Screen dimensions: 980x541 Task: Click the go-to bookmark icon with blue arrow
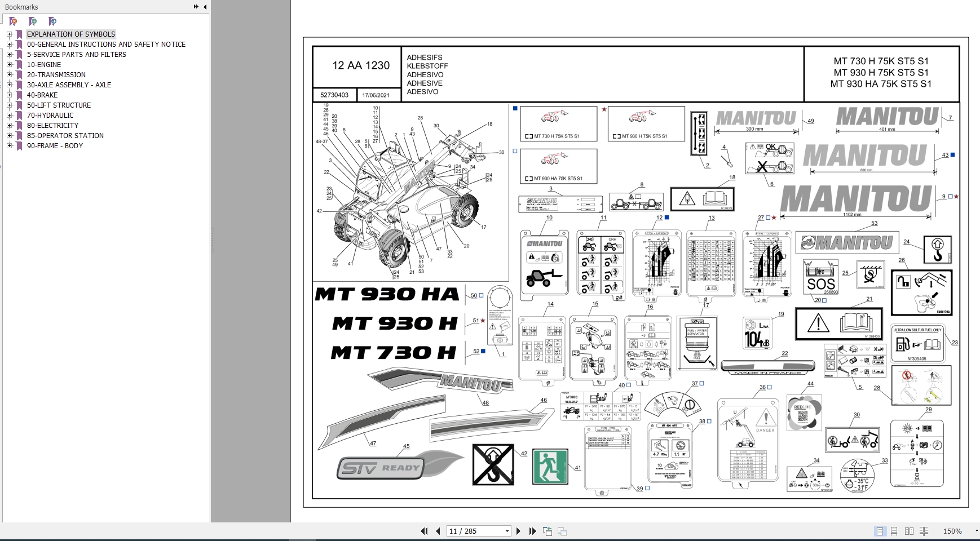[x=52, y=21]
